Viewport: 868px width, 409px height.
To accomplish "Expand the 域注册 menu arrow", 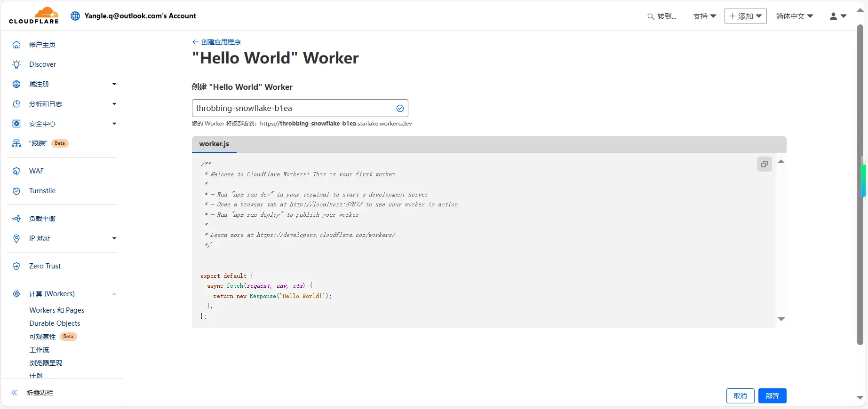I will pos(114,84).
